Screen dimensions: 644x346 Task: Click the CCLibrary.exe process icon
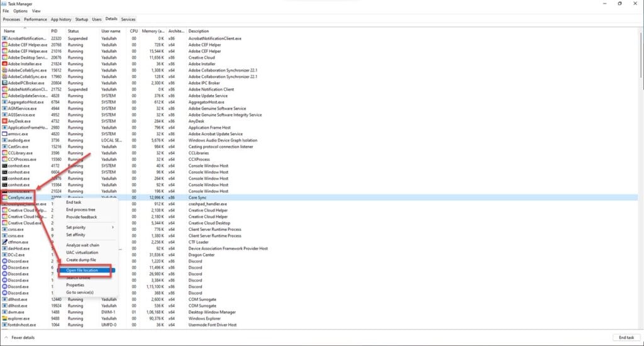tap(4, 153)
